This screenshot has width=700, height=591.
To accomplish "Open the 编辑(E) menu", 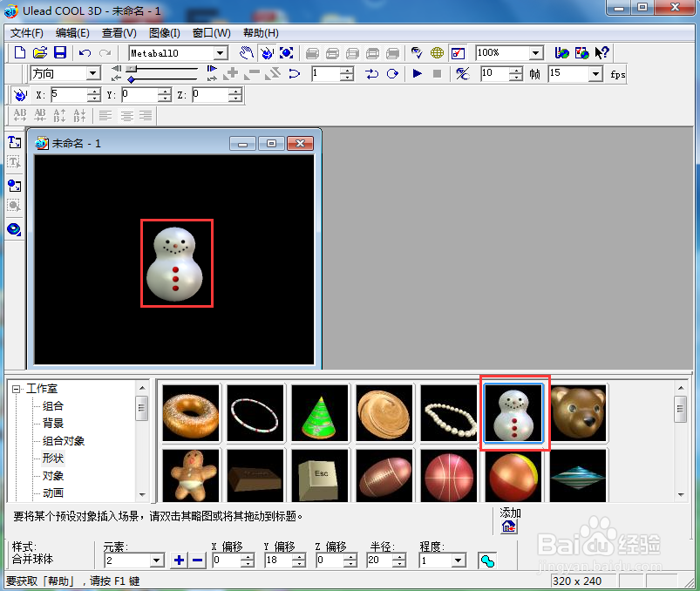I will pos(72,33).
